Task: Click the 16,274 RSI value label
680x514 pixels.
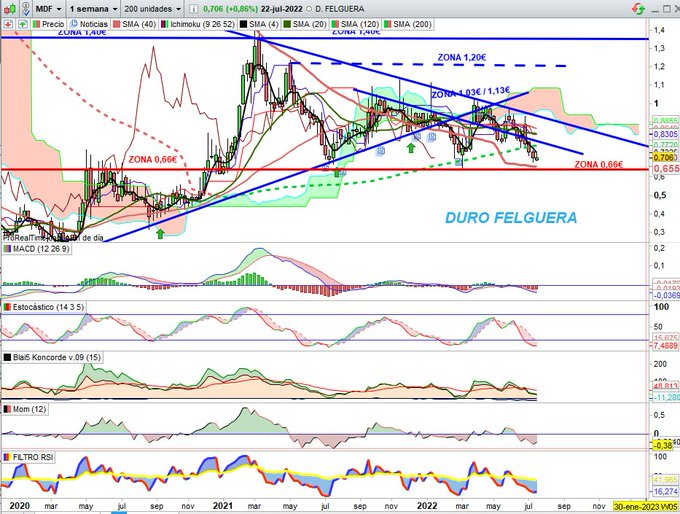Action: [665, 491]
